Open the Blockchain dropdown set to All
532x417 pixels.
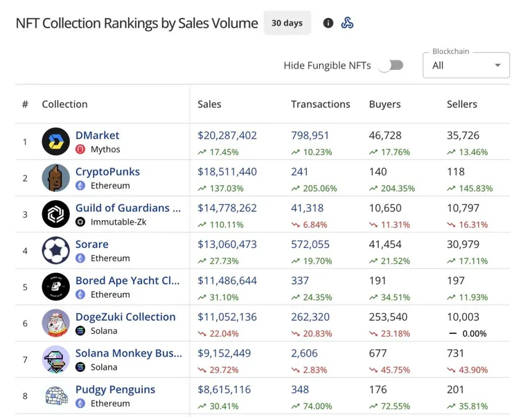coord(465,65)
